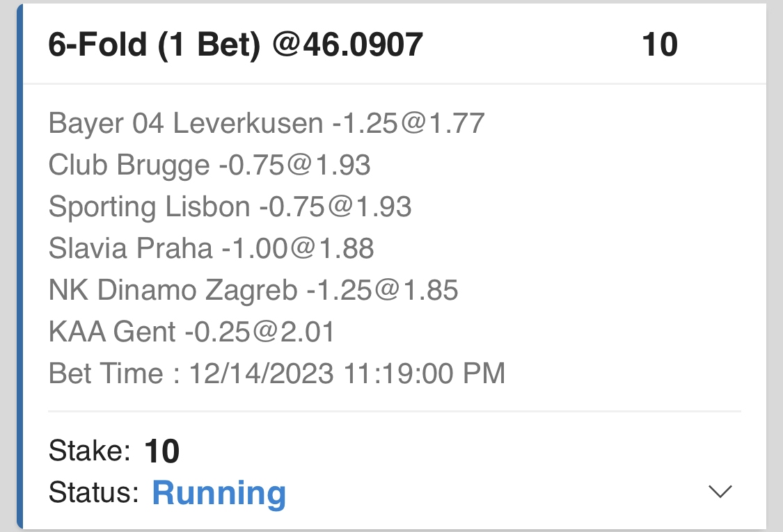Click the -0.25@2.01 handicap odds
The height and width of the screenshot is (532, 783).
(x=259, y=332)
